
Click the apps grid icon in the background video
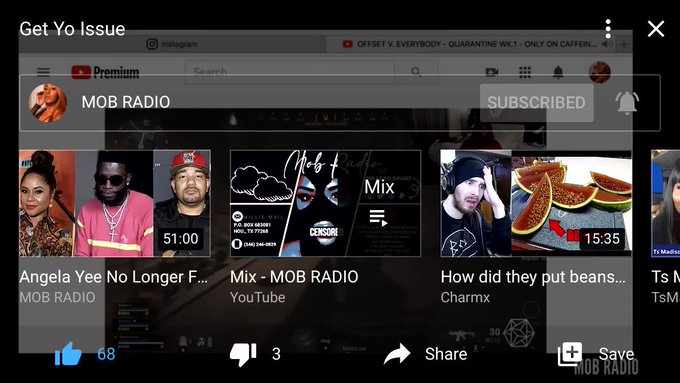pos(525,72)
